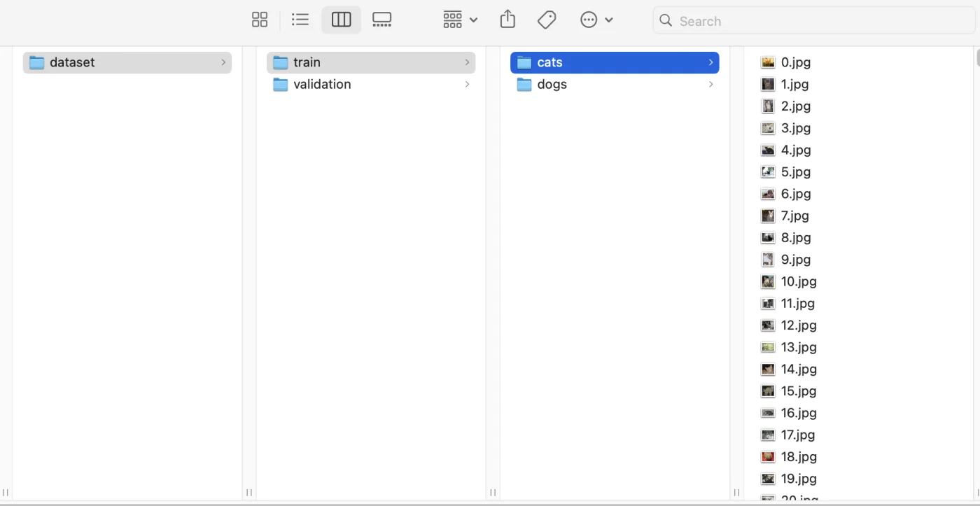Click thumbnail icon of 6.jpg

(768, 194)
